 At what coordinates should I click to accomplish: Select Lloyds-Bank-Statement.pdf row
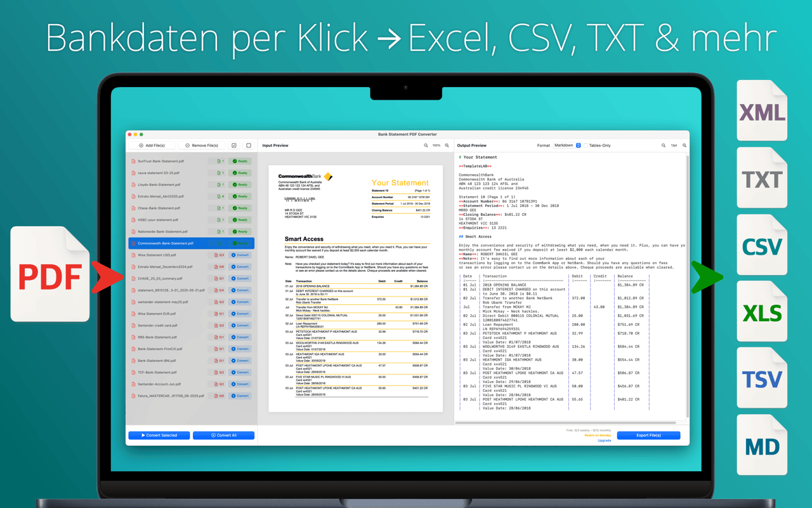(192, 185)
